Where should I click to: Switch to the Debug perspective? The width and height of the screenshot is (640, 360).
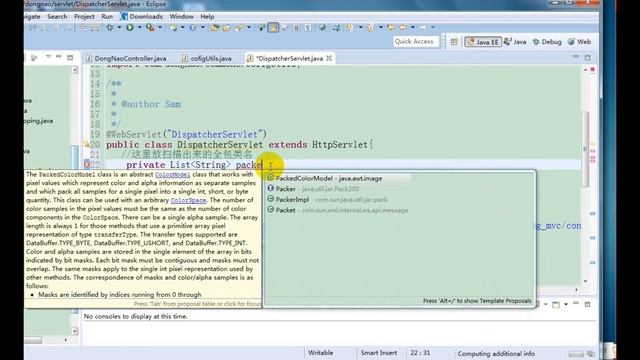(x=547, y=42)
